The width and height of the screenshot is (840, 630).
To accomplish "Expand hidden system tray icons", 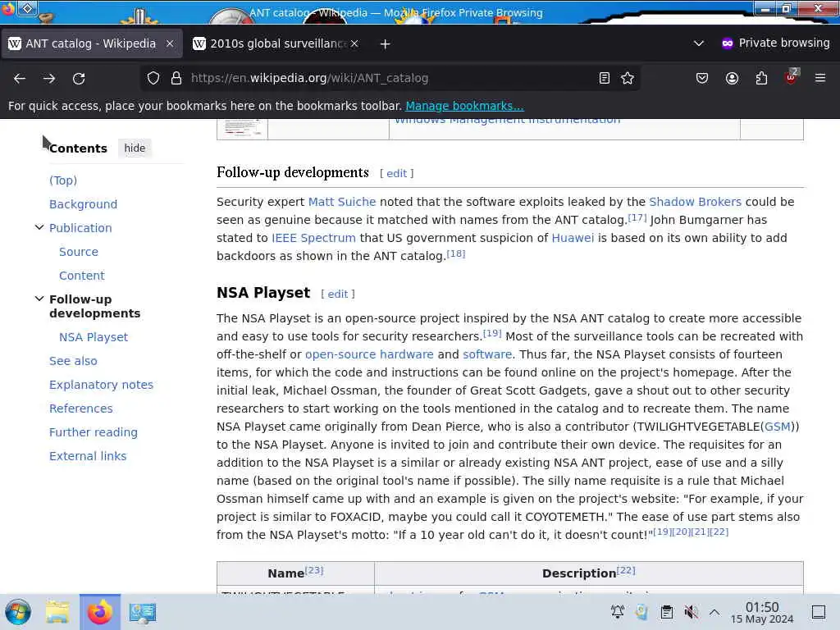I will [714, 612].
